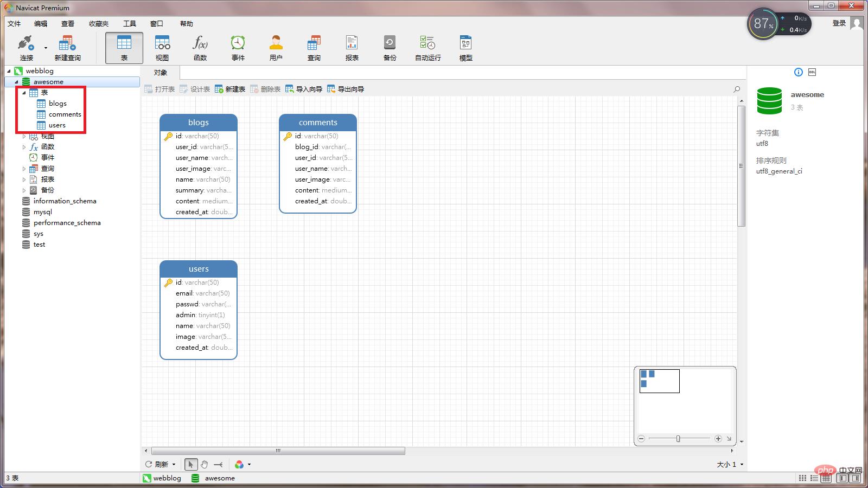Switch to ER diagram view in status bar

click(x=826, y=478)
